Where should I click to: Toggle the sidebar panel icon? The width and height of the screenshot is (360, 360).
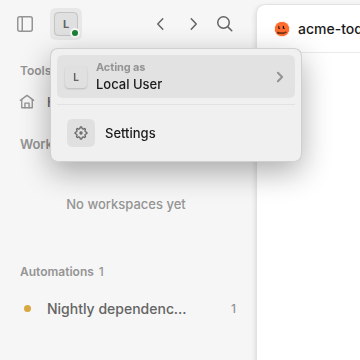(x=25, y=24)
